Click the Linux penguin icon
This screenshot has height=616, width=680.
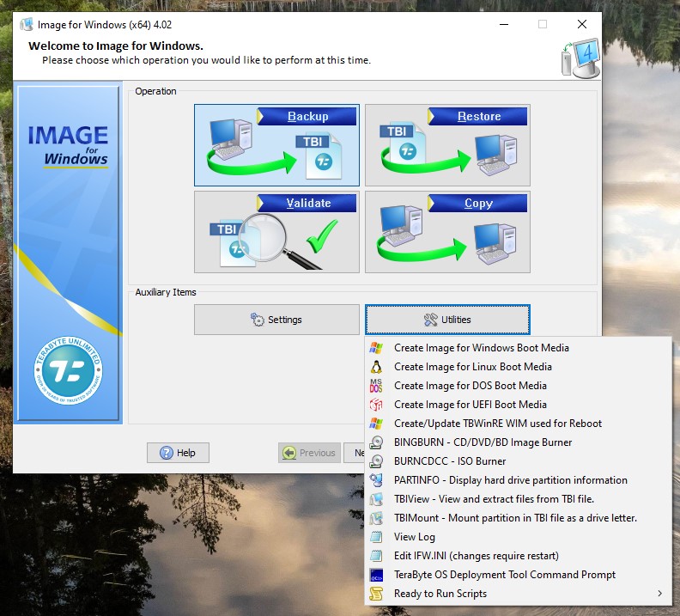376,367
